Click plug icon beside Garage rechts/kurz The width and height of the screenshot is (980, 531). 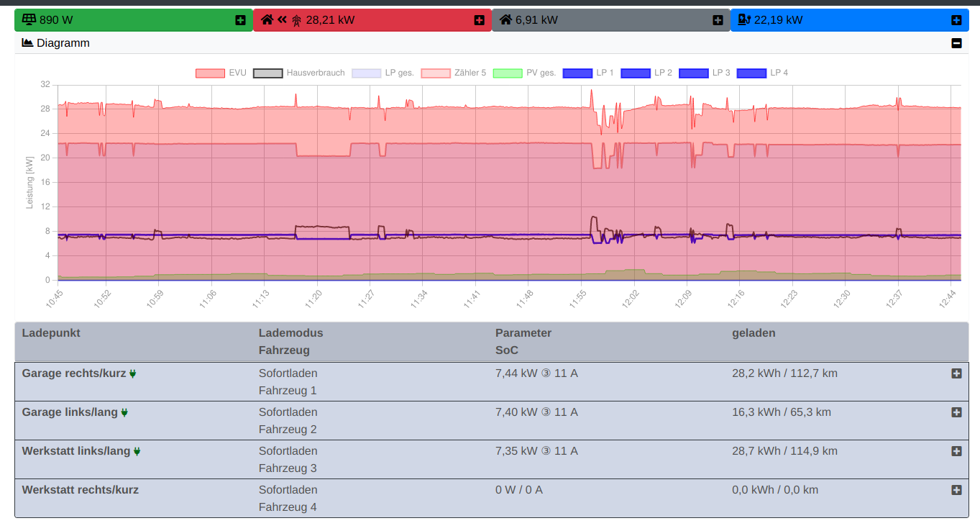pos(133,374)
